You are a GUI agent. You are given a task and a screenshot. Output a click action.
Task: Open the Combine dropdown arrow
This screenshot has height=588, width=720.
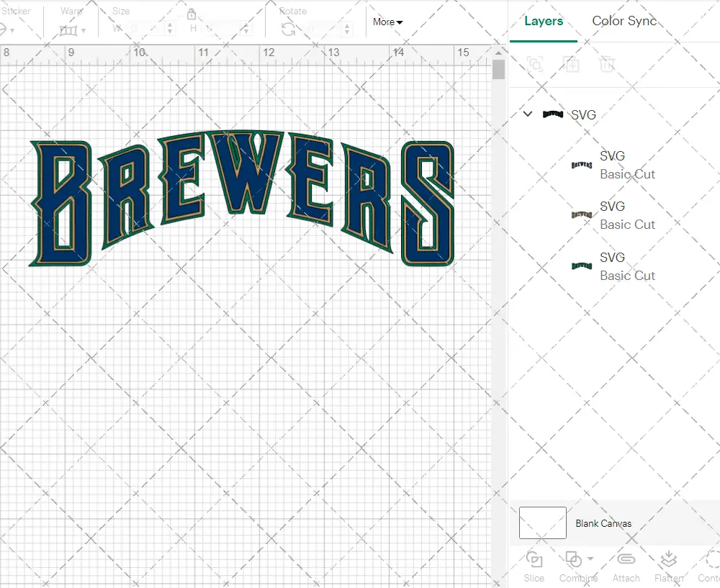coord(590,558)
